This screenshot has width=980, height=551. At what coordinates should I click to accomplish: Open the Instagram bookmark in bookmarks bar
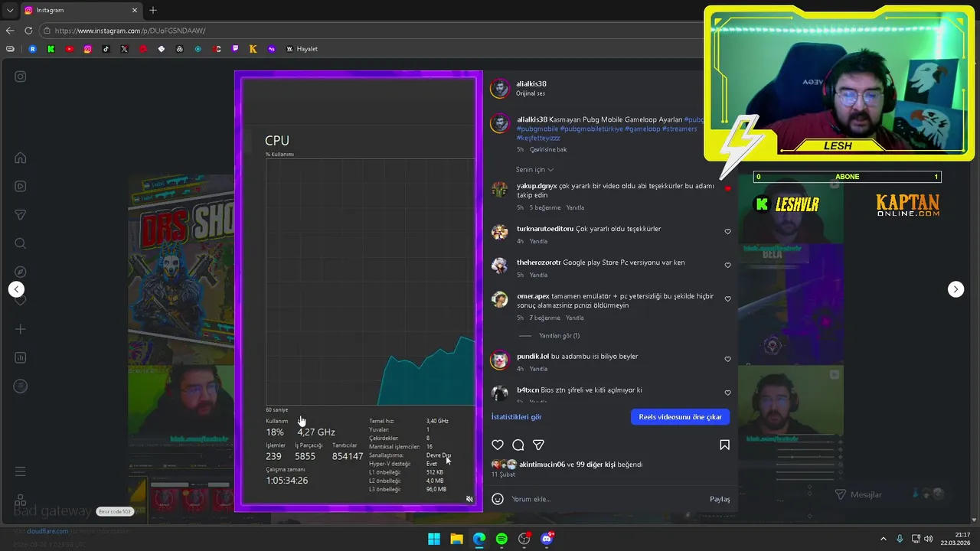click(88, 49)
